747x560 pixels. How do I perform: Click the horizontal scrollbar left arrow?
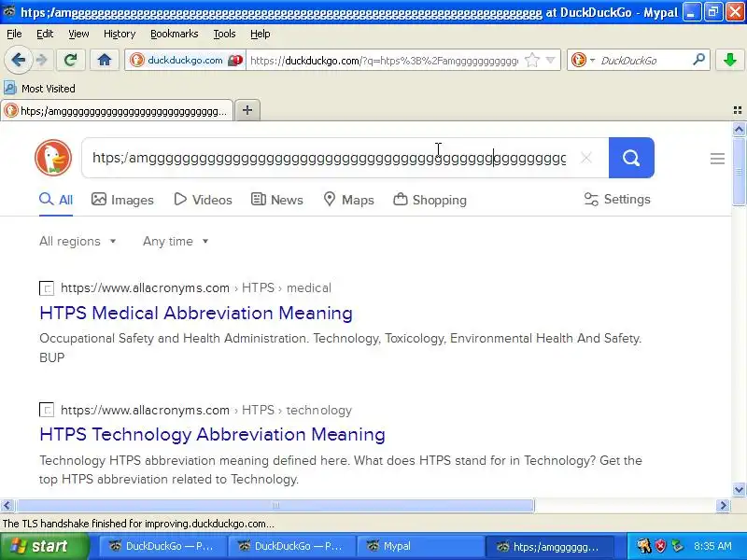click(7, 505)
